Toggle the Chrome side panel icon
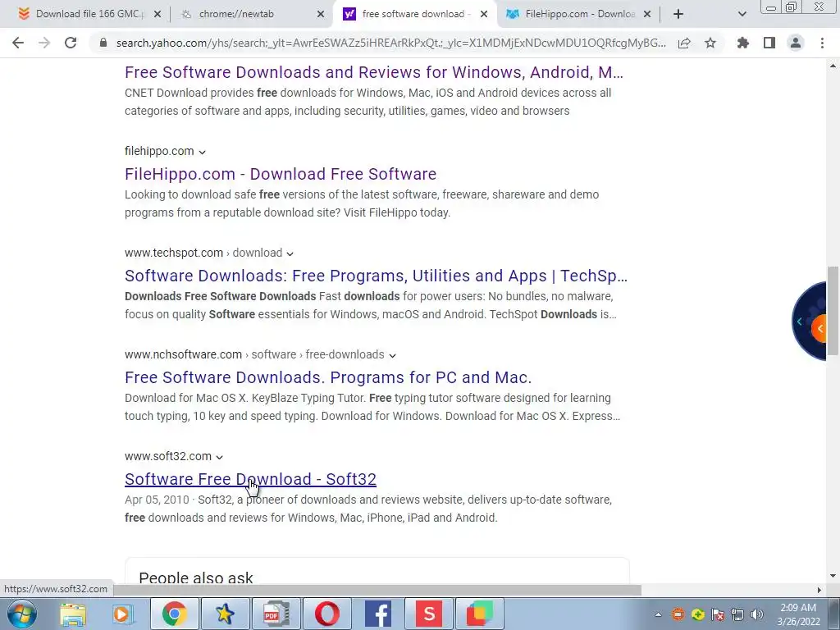 point(769,43)
